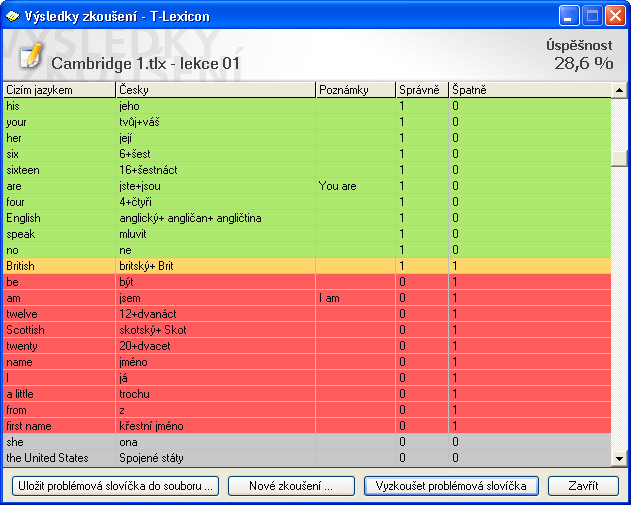
Task: Click the T-Lexicon title bar icon
Action: coord(12,16)
